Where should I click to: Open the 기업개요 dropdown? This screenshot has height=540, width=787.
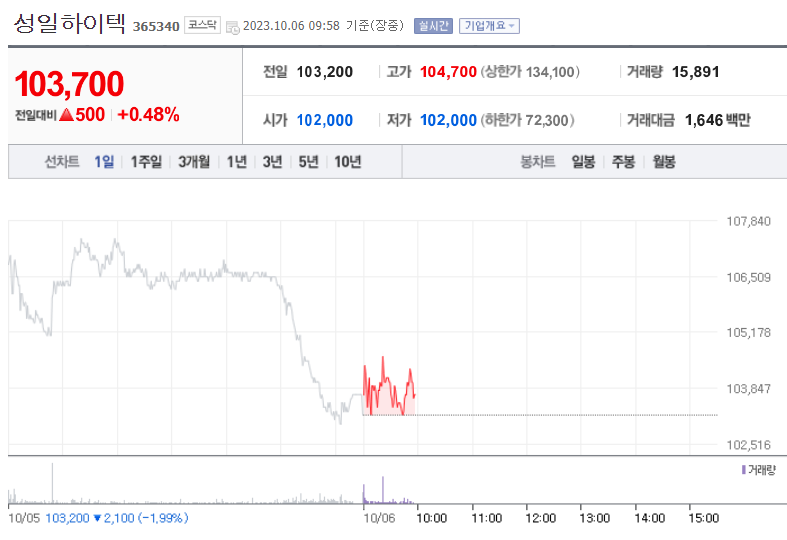pos(489,26)
